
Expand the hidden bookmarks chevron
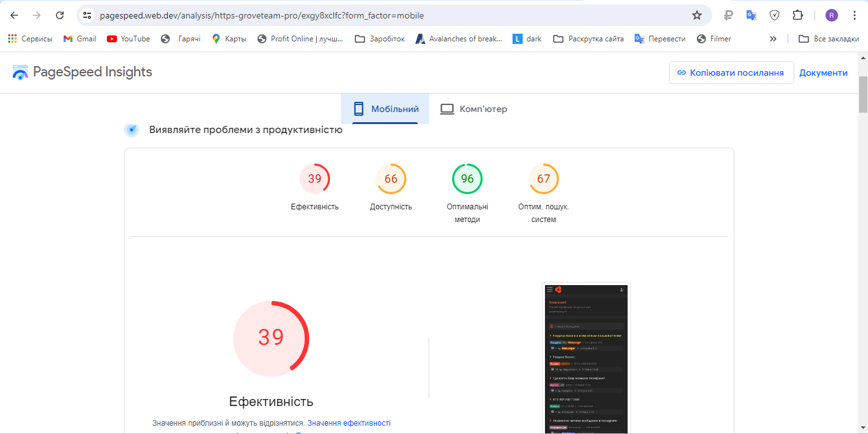pyautogui.click(x=773, y=39)
